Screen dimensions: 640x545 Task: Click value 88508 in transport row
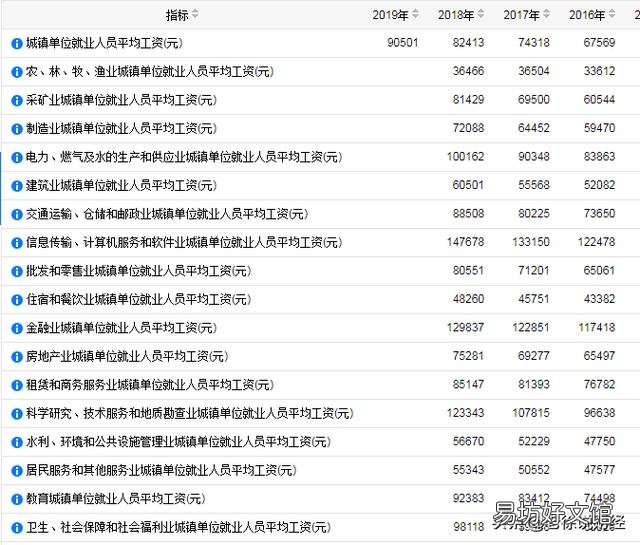coord(468,214)
